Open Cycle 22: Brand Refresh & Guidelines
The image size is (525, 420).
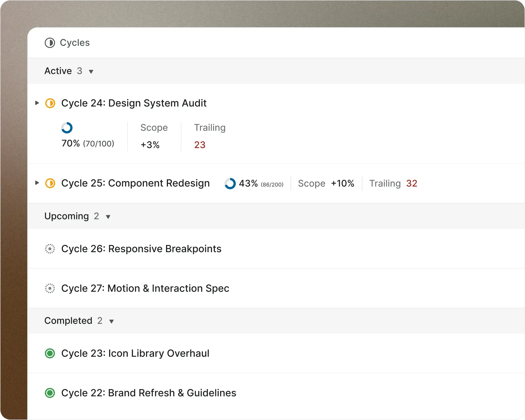pos(149,393)
